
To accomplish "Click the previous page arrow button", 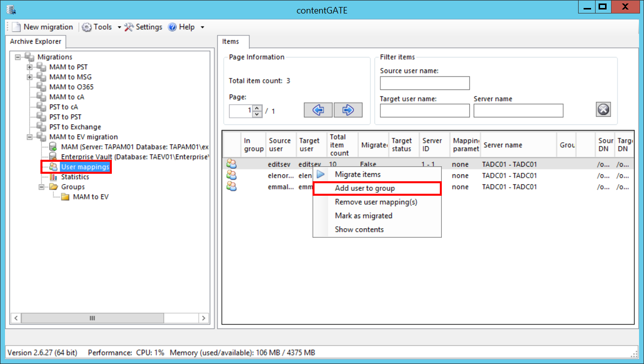I will (319, 110).
